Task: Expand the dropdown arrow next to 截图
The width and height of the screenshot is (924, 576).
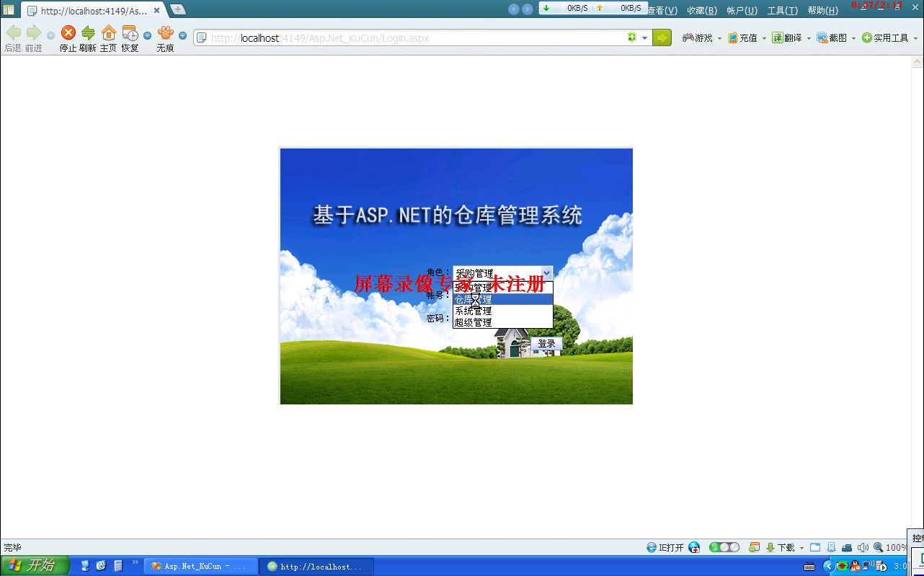Action: tap(853, 38)
